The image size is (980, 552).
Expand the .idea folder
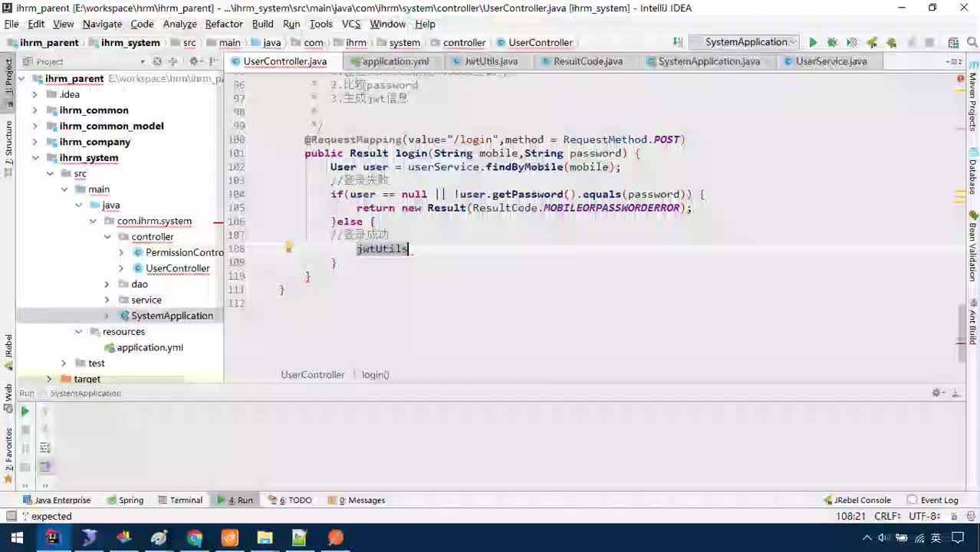[35, 94]
